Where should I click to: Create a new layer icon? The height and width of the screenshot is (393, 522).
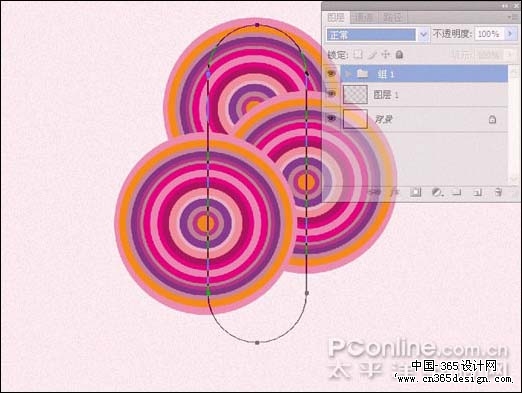(477, 192)
